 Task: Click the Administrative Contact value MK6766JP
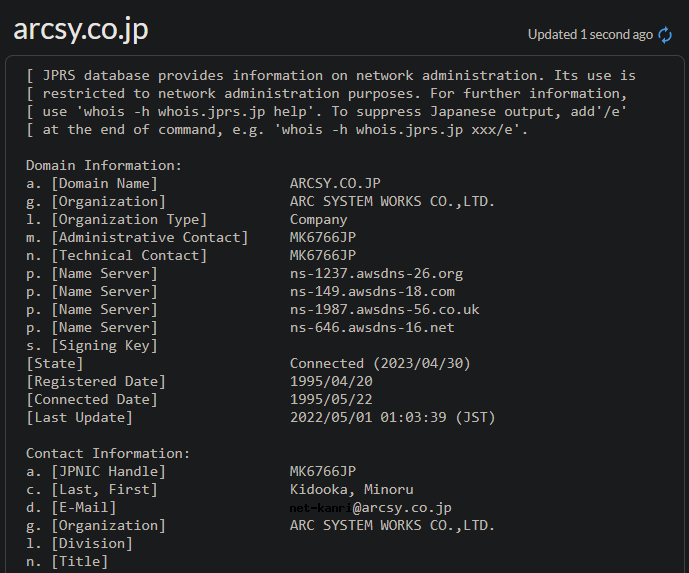(x=323, y=237)
